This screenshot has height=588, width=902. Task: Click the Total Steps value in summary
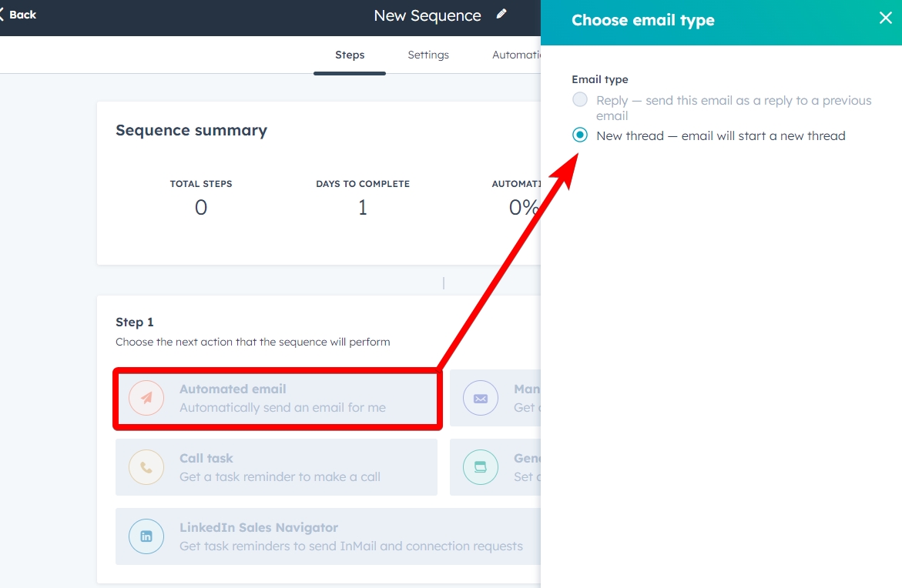click(x=201, y=207)
